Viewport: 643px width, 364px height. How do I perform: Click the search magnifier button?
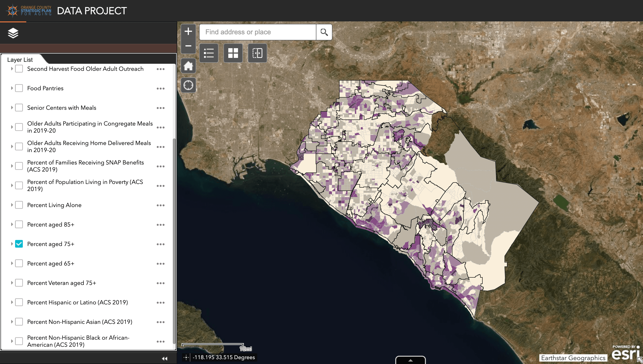[x=324, y=32]
